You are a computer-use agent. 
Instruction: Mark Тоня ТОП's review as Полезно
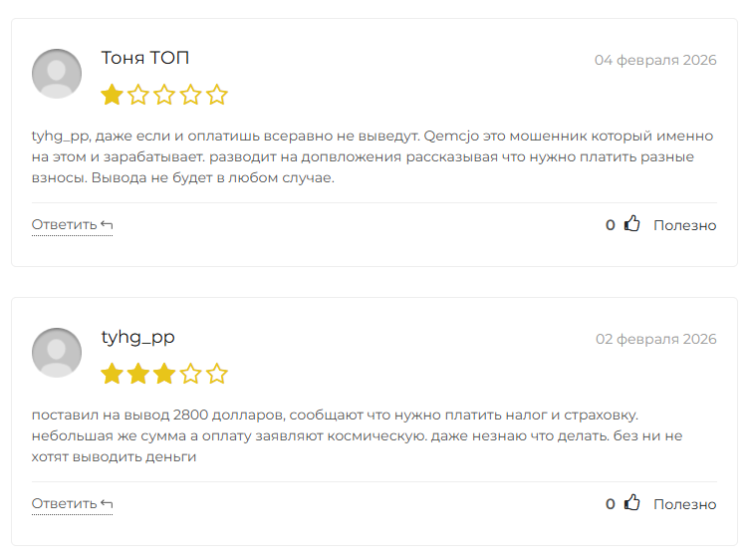tap(684, 225)
